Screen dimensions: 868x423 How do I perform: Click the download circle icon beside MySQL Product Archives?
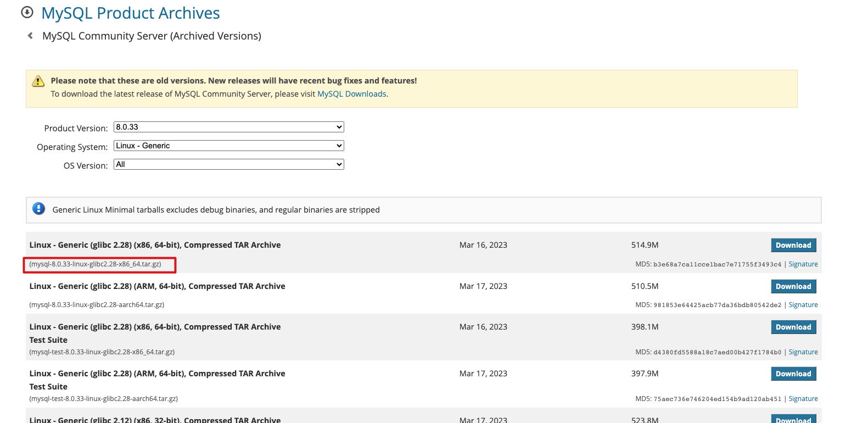click(x=27, y=12)
